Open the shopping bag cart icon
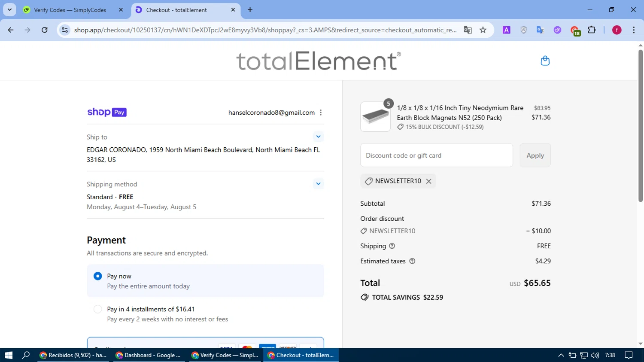 [x=545, y=61]
